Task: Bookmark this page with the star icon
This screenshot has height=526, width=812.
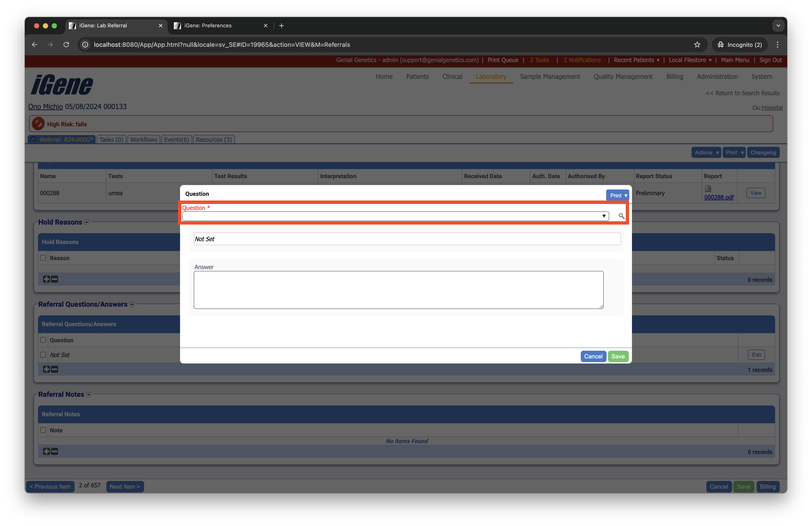Action: 697,45
